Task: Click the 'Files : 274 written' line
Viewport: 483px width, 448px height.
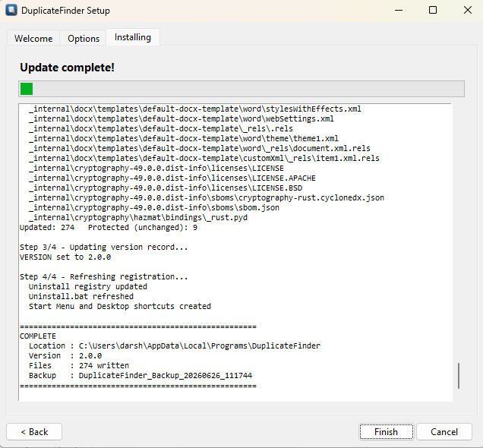Action: 79,365
